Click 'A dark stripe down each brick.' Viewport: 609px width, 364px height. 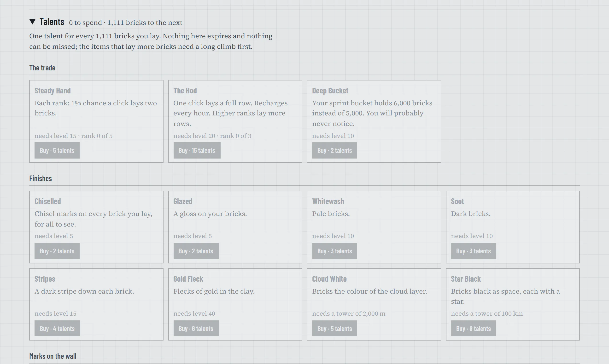[x=84, y=291]
